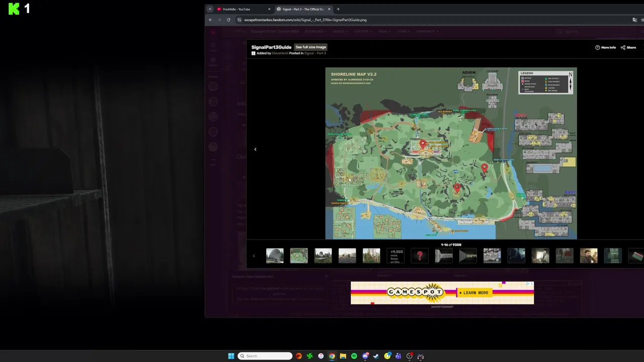Go back in Chrome browser

coord(210,20)
